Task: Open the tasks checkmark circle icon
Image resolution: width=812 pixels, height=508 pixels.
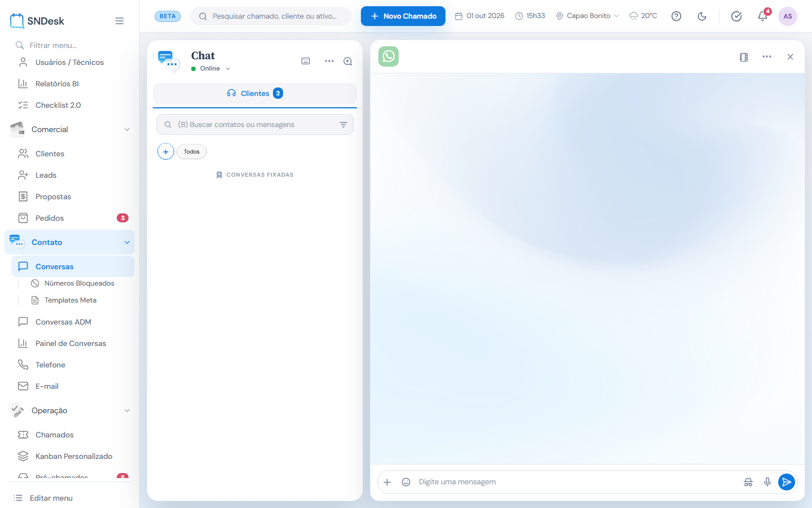Action: 736,16
